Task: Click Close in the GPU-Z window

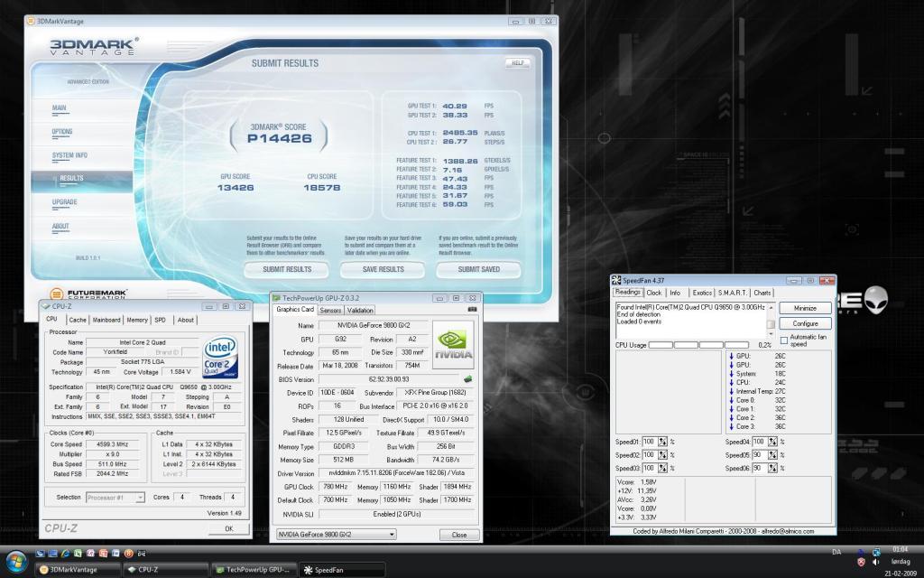Action: [x=459, y=535]
